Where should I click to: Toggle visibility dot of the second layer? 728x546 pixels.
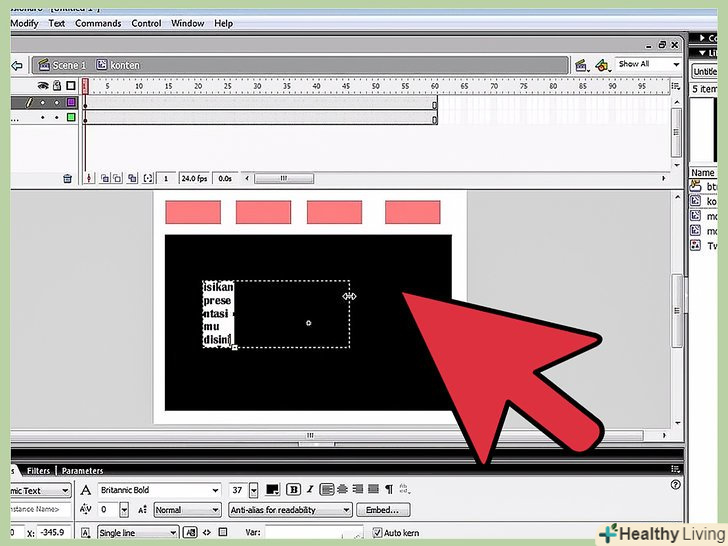[43, 117]
